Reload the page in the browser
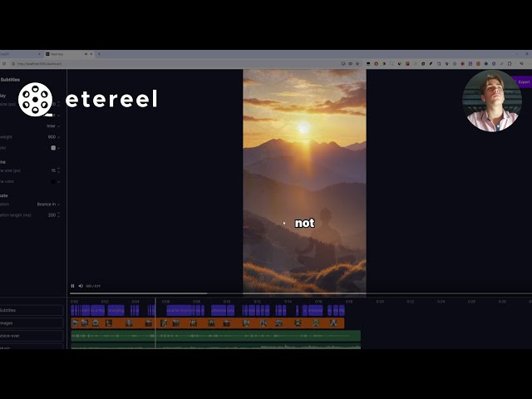 [3, 64]
